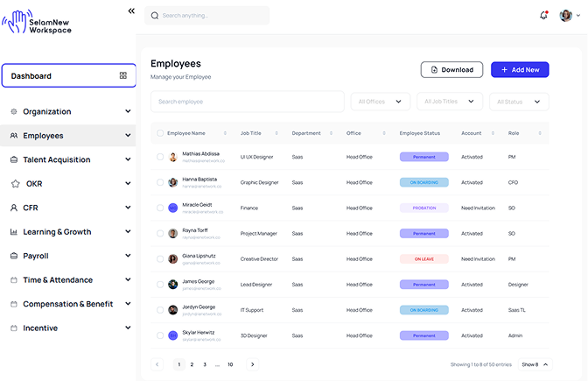588x381 pixels.
Task: Click the Talent Acquisition briefcase icon
Action: click(14, 160)
